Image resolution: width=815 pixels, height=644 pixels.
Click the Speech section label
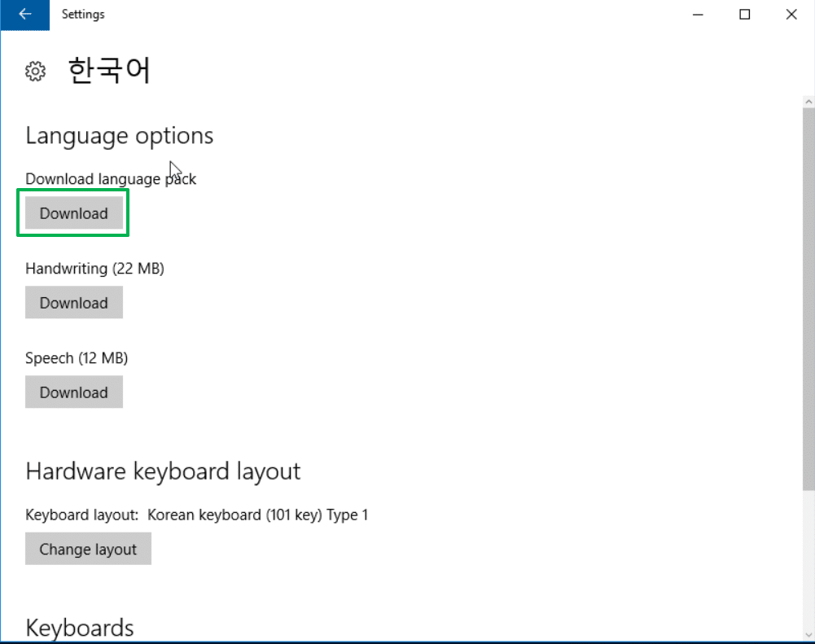(77, 357)
